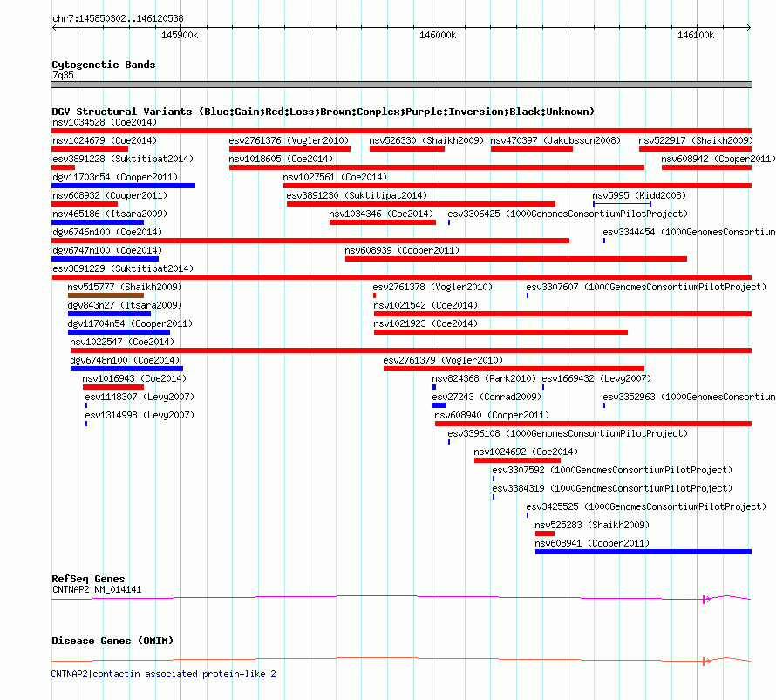Click the brown complex bar of nsv515777
This screenshot has height=700, width=776.
pyautogui.click(x=106, y=296)
